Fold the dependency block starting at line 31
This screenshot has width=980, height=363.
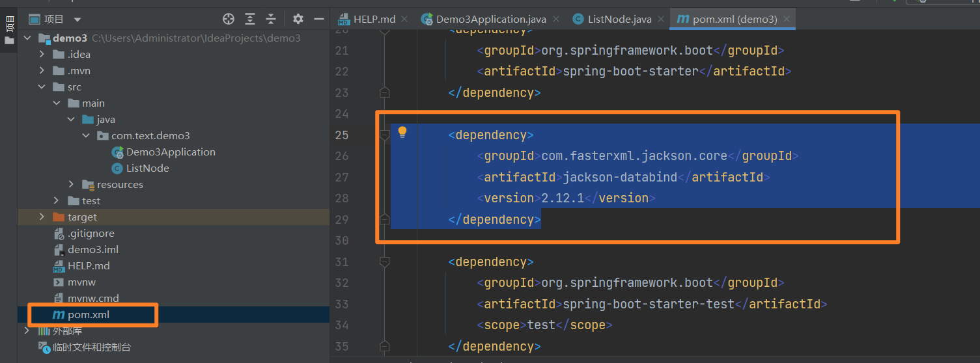385,262
